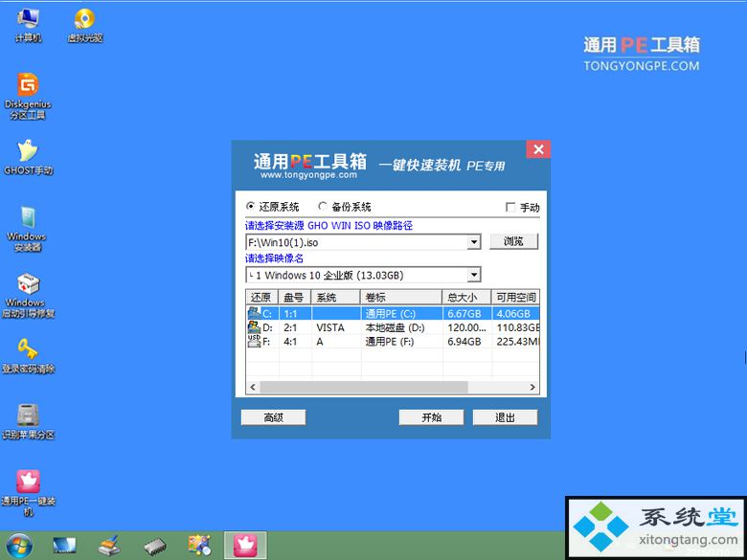Launch Diskgenius 分区工具 icon

28,96
